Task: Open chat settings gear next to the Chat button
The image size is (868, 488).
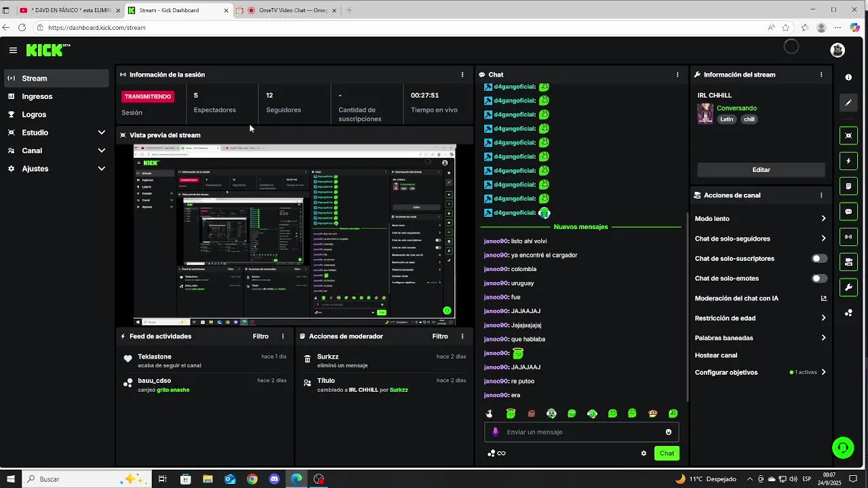Action: pyautogui.click(x=644, y=453)
